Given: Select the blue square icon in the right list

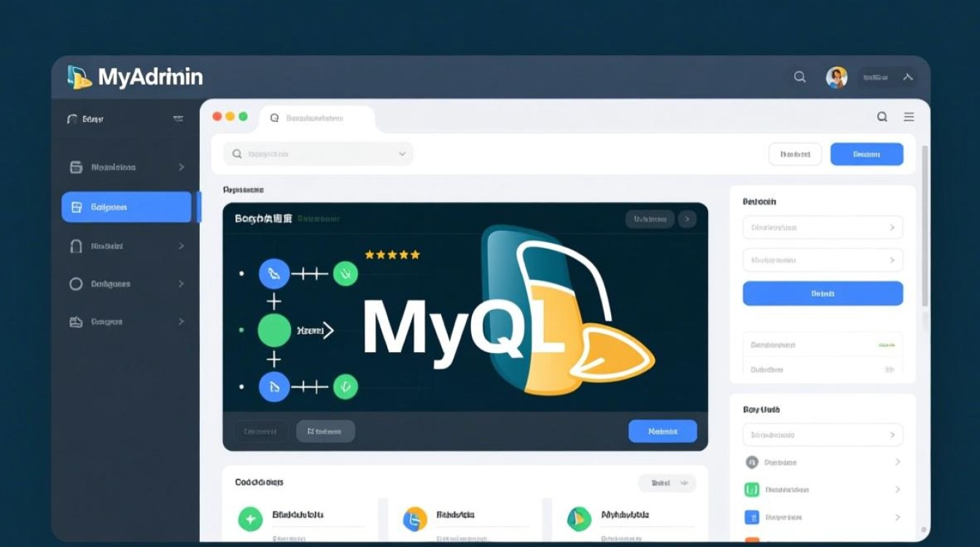Looking at the screenshot, I should (752, 517).
